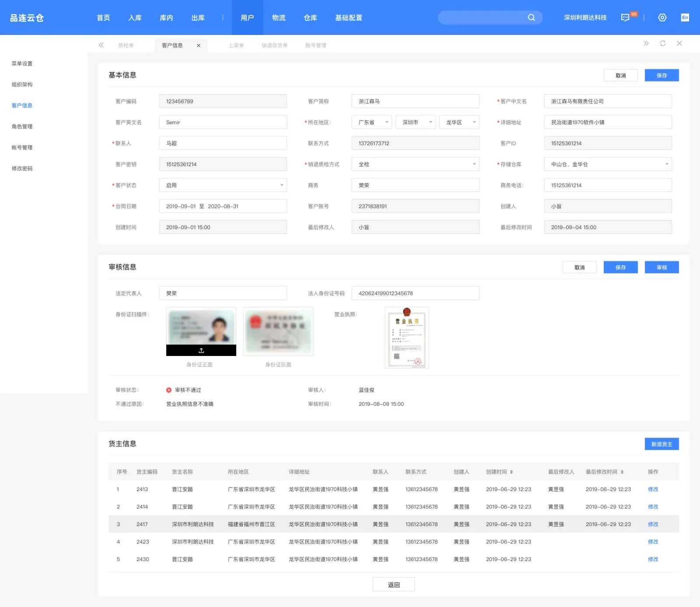This screenshot has height=607, width=700.
Task: Click 保存 in the 基本信息 section
Action: click(662, 75)
